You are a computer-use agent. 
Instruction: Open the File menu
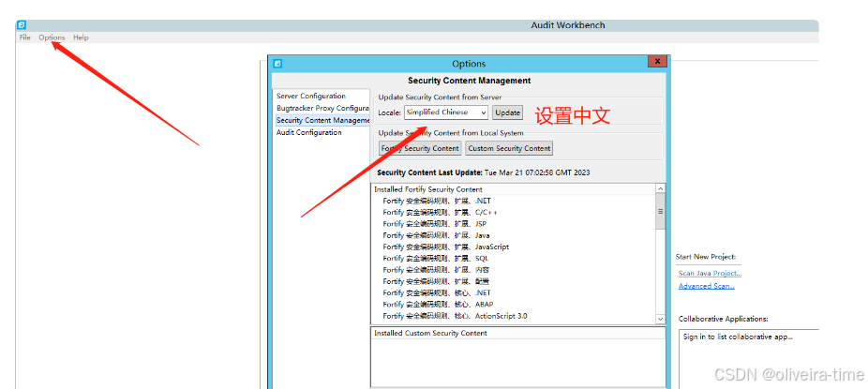25,37
